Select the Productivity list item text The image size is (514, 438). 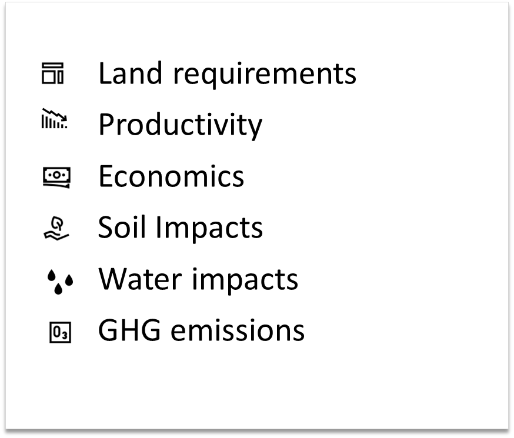pos(180,125)
